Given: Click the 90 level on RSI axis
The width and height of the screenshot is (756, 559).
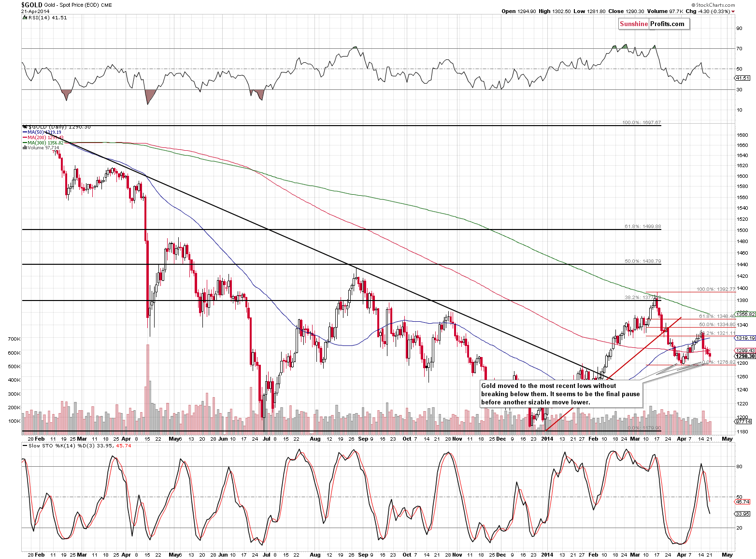Looking at the screenshot, I should point(740,29).
